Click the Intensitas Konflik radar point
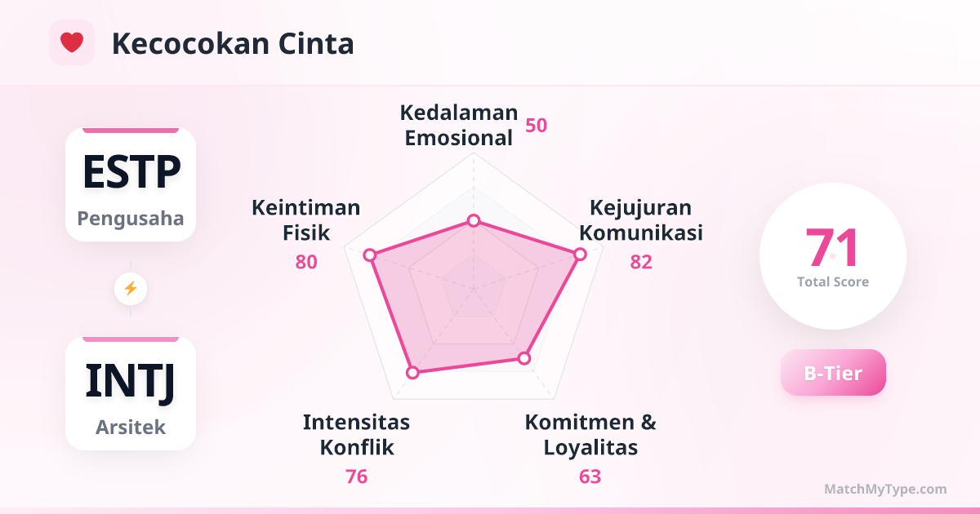Viewport: 980px width, 514px height. pyautogui.click(x=412, y=372)
